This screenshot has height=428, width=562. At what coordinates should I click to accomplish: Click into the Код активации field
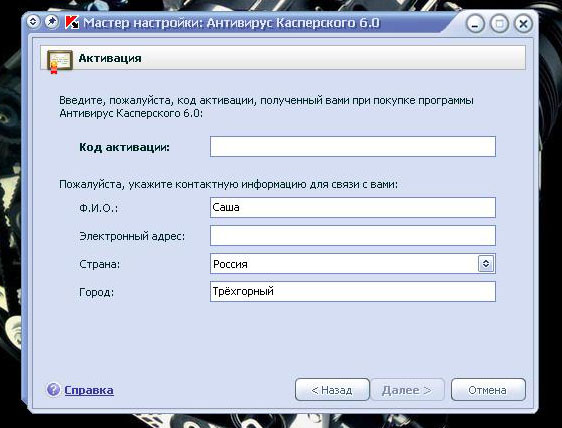pos(353,146)
